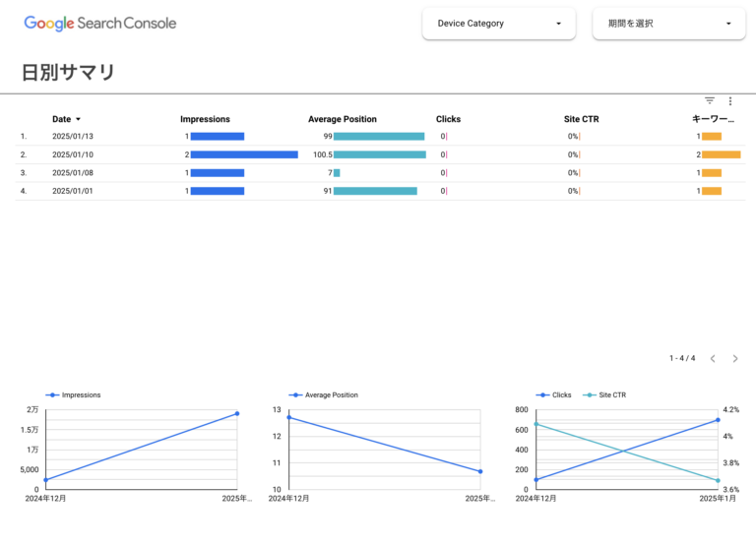Click the Clicks column header in table
This screenshot has width=756, height=544.
point(448,119)
